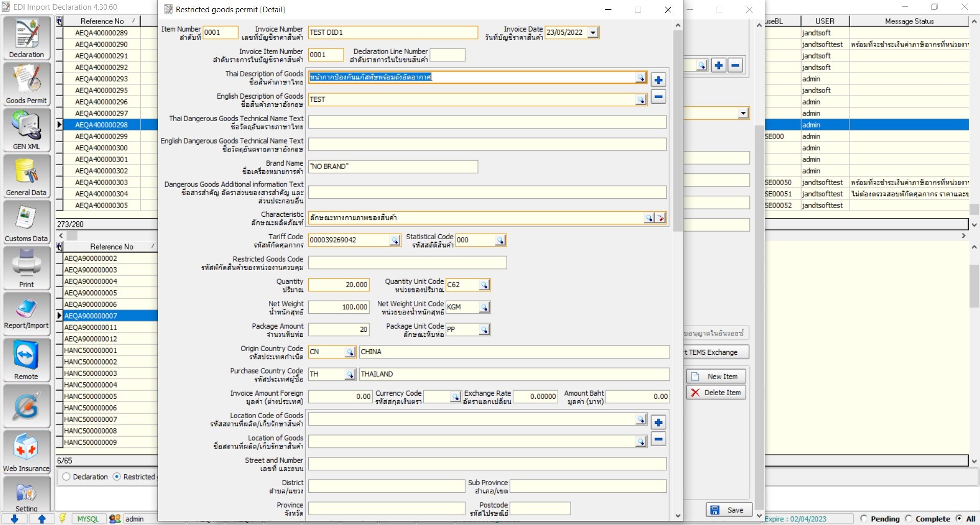Click the Print icon in sidebar
980x525 pixels.
click(x=27, y=268)
